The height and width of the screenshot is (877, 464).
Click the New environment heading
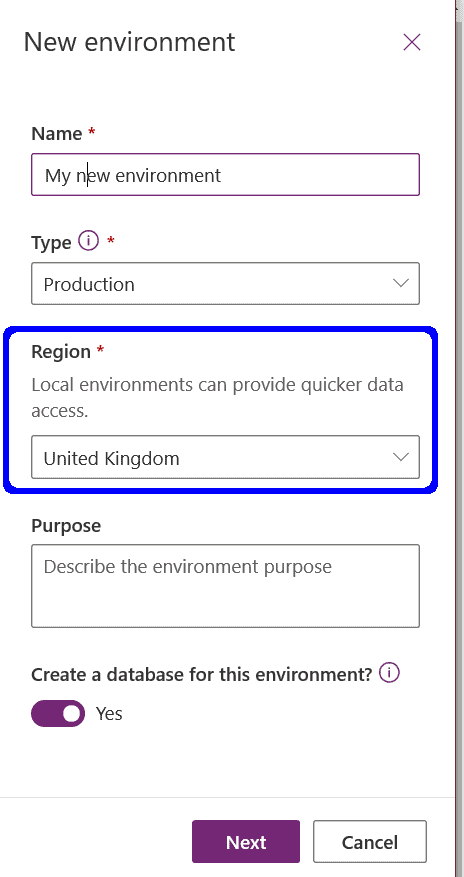coord(129,43)
